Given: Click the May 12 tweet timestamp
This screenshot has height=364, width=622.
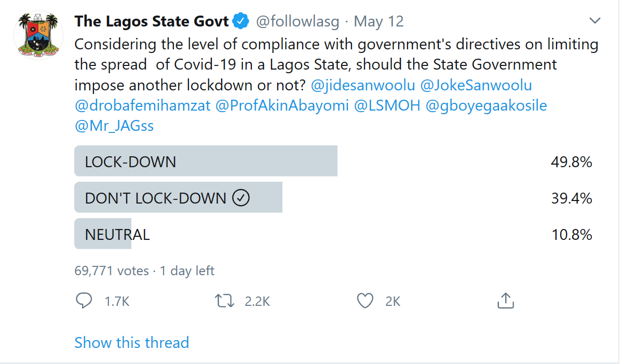Looking at the screenshot, I should pos(378,22).
